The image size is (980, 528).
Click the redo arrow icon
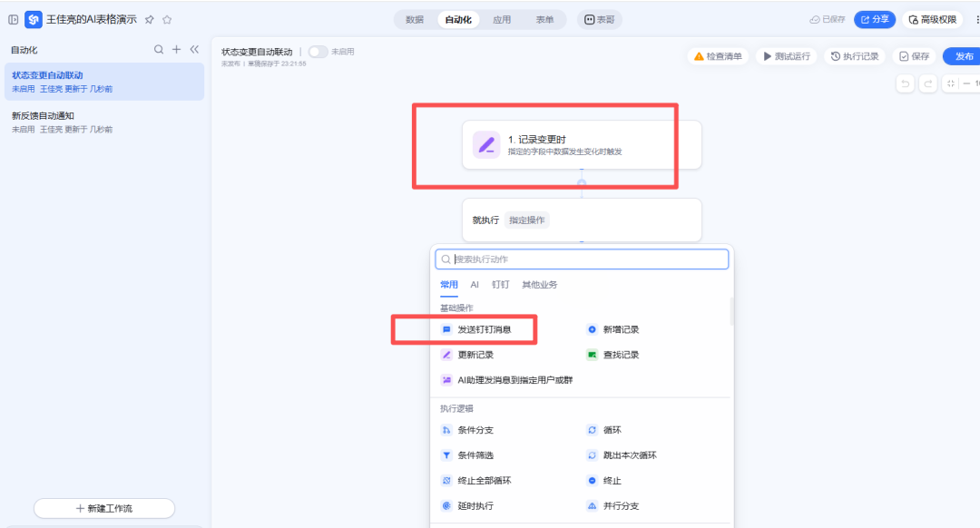tap(928, 83)
